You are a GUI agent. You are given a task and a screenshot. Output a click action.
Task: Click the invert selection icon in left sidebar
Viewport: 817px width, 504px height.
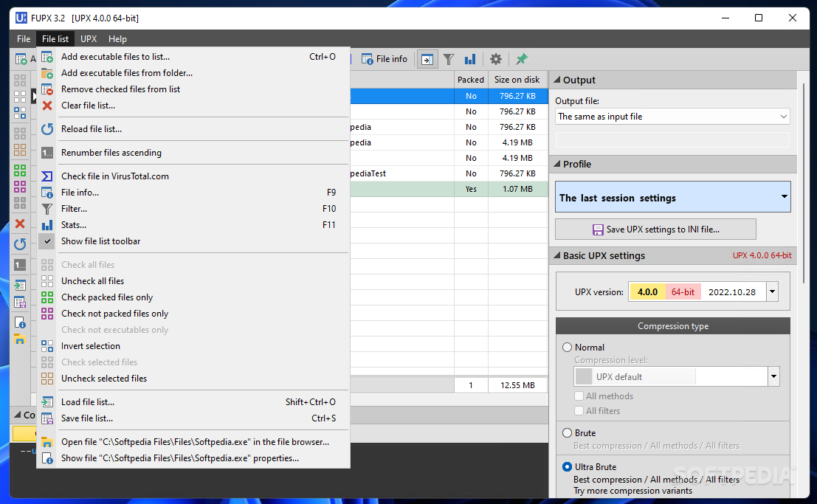[20, 113]
